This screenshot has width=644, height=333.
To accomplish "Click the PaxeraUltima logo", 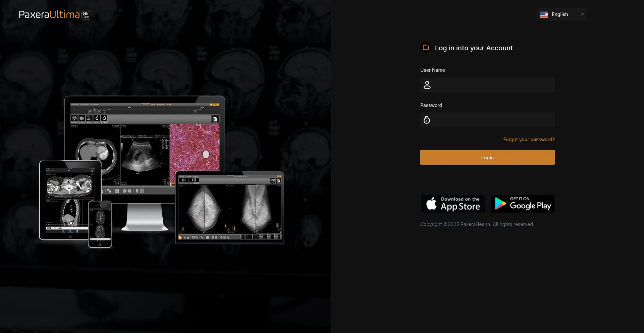I will [49, 15].
